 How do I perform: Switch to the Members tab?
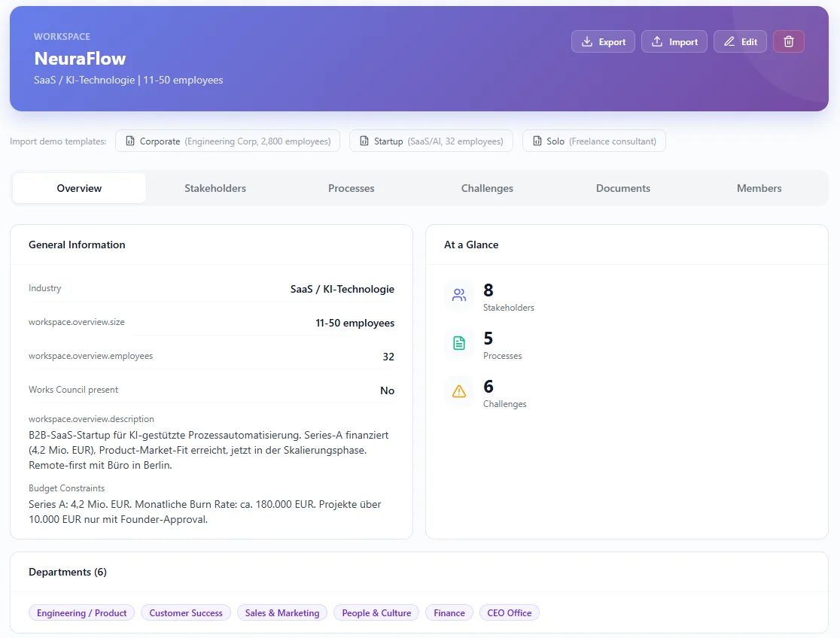click(x=759, y=188)
